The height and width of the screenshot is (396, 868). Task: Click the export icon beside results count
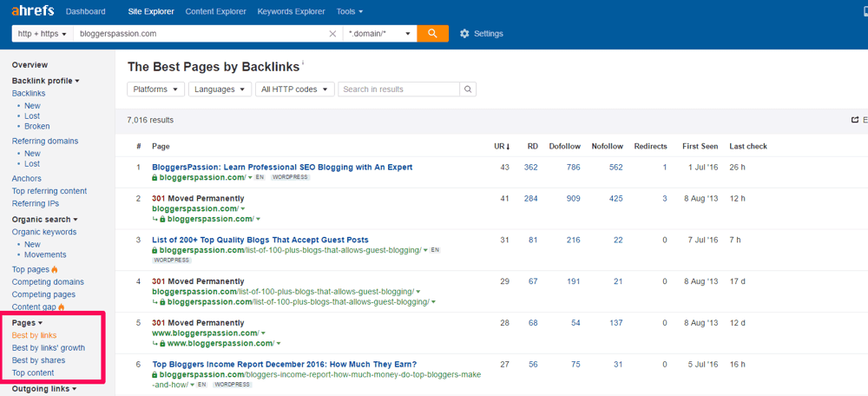(855, 120)
